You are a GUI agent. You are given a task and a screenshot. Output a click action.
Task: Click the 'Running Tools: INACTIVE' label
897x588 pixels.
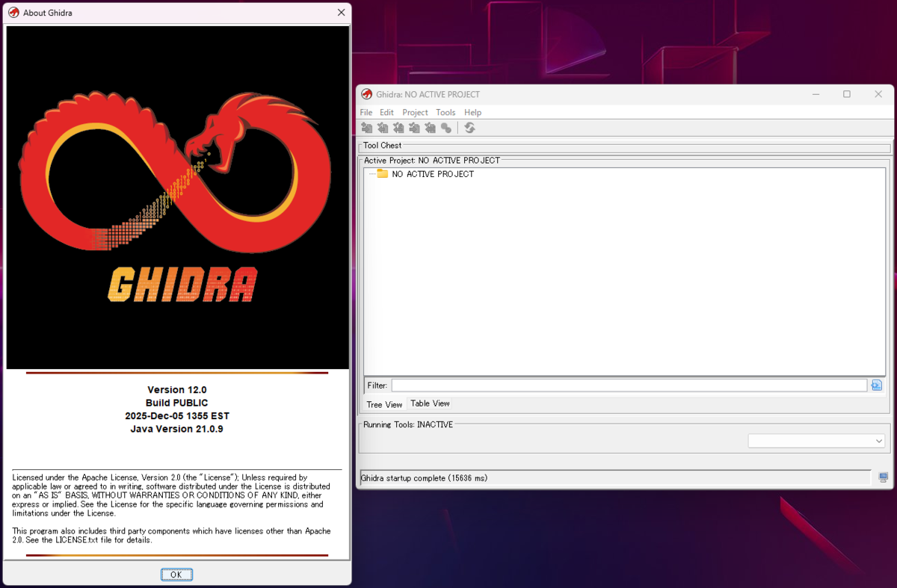(x=408, y=424)
